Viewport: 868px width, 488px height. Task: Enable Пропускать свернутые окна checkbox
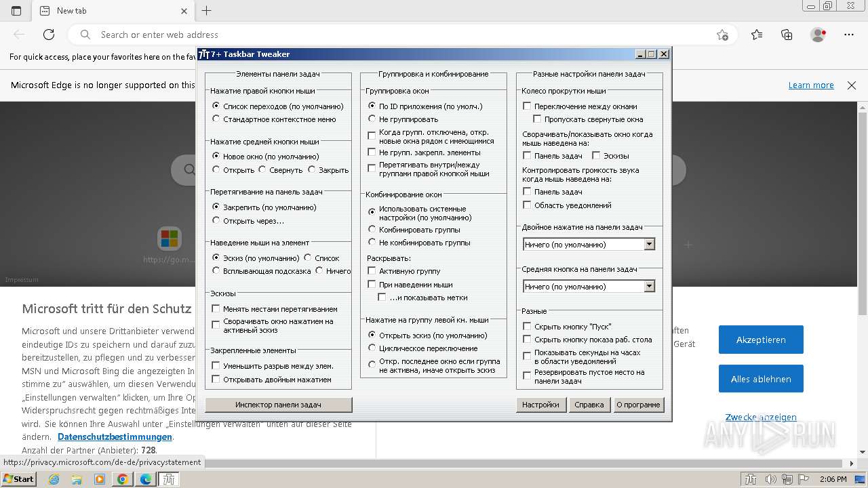[588, 119]
